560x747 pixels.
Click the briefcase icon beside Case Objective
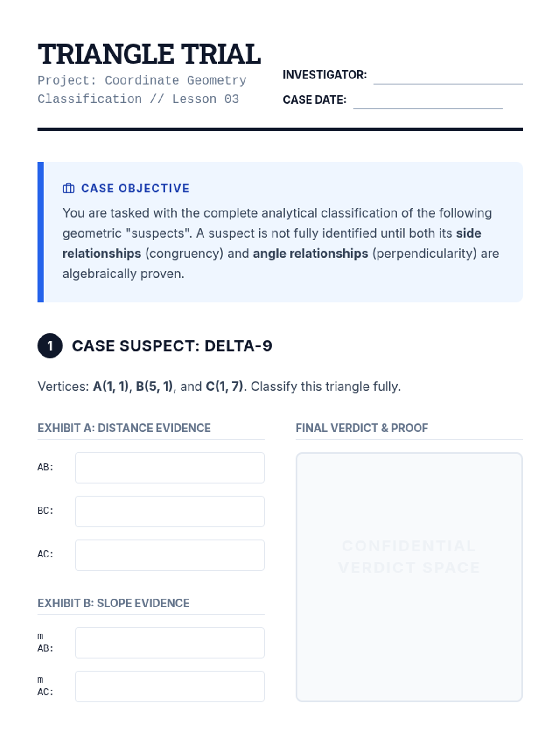(69, 188)
